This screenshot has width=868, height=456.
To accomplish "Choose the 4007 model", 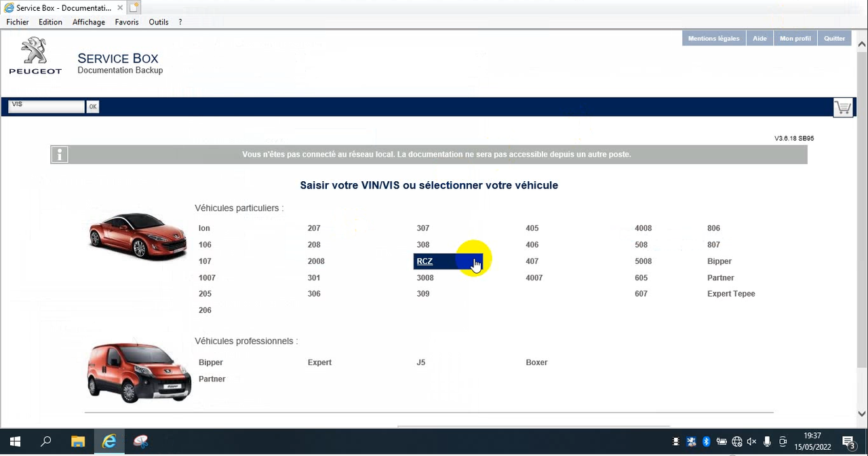I will click(534, 278).
